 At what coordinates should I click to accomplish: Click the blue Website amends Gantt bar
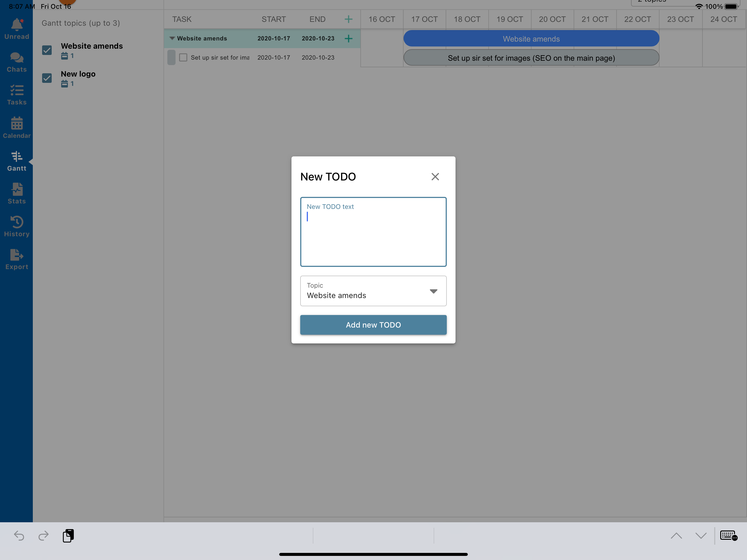click(x=531, y=39)
